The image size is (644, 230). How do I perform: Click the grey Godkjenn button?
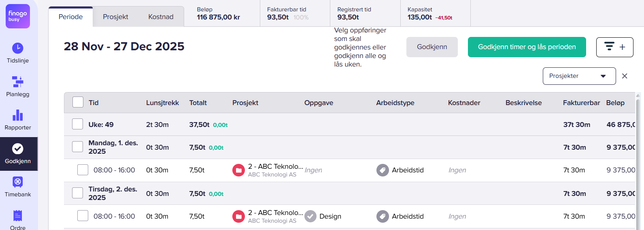click(x=432, y=47)
